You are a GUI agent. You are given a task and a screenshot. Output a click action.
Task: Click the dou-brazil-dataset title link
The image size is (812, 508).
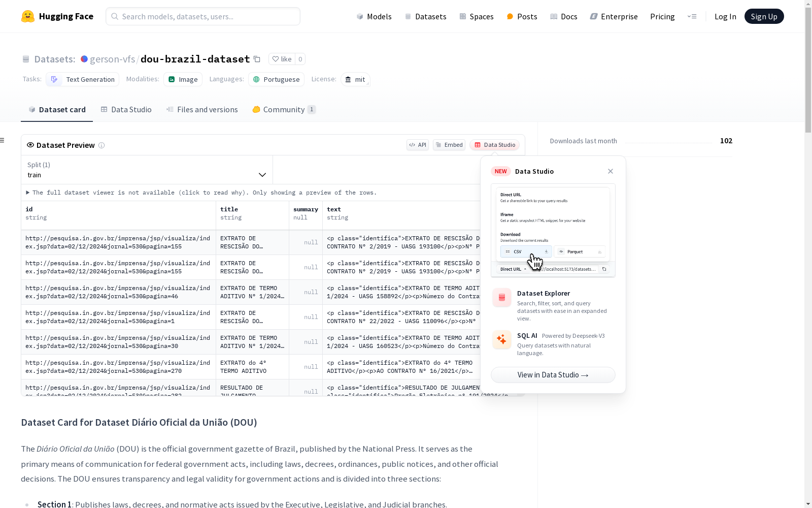195,59
